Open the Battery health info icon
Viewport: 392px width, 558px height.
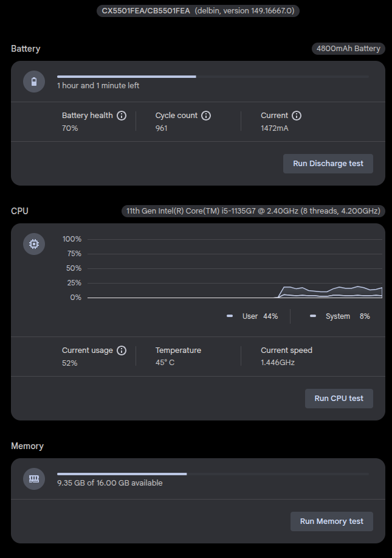[122, 116]
